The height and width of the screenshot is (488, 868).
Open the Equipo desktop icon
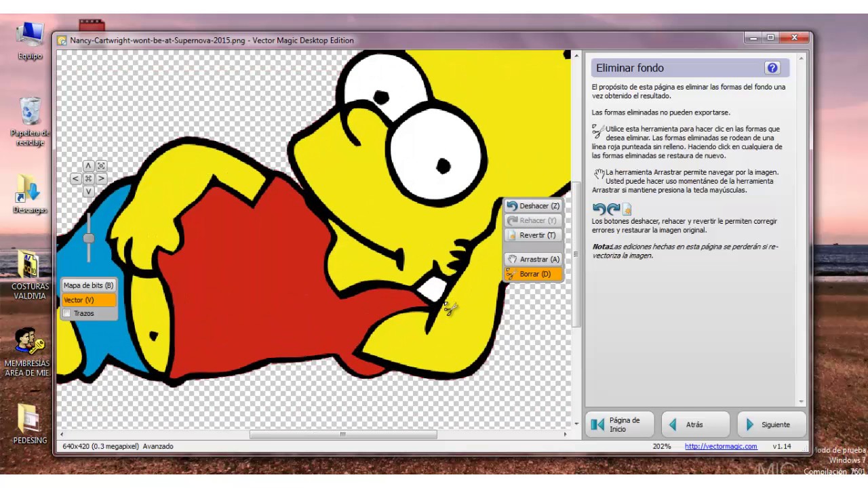(x=31, y=41)
